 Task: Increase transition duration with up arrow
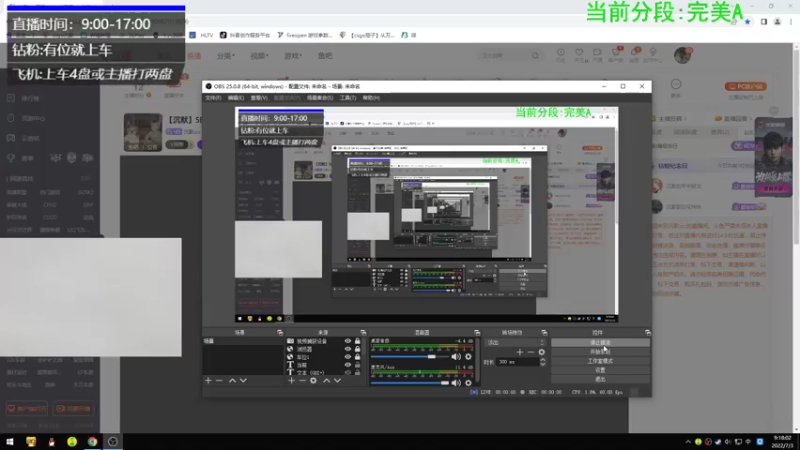click(x=542, y=360)
